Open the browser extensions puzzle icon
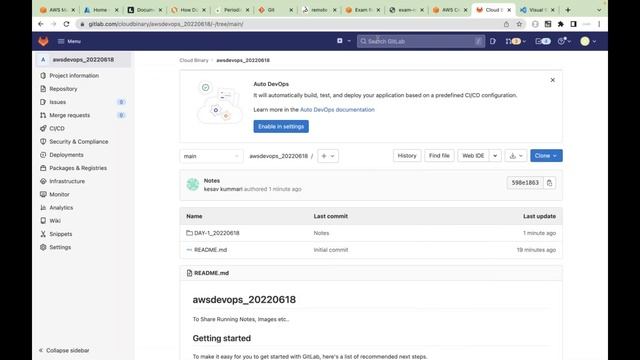The height and width of the screenshot is (360, 640). coord(560,24)
